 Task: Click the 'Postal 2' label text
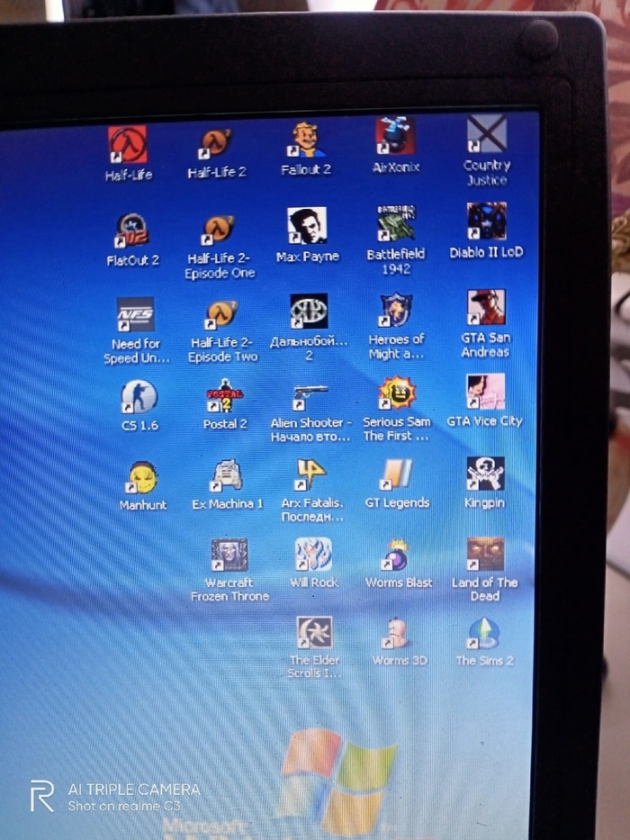click(225, 424)
